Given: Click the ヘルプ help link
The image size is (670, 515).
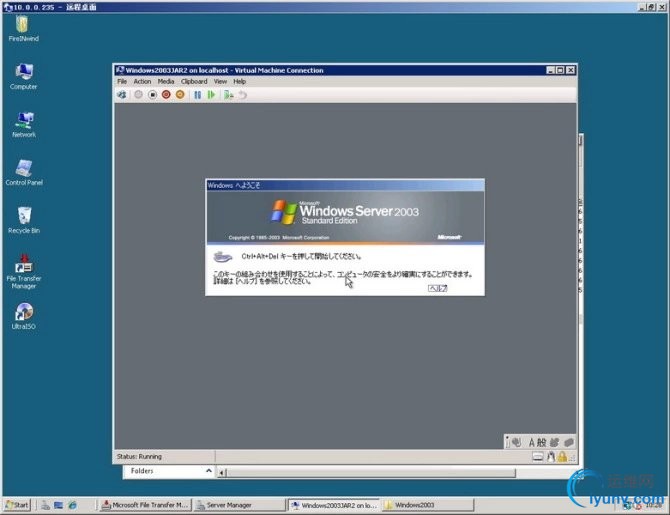Looking at the screenshot, I should coord(438,288).
